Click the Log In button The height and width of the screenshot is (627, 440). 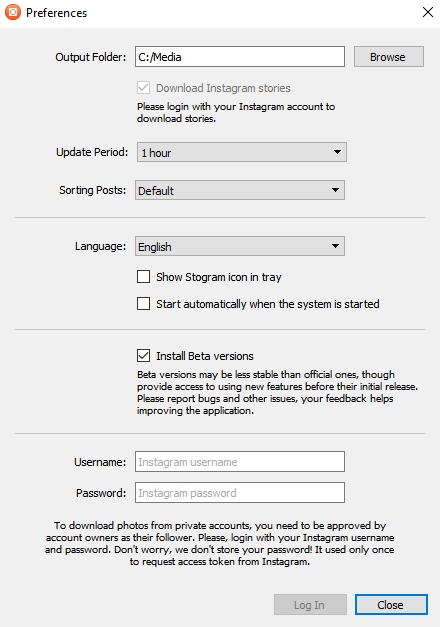coord(310,605)
